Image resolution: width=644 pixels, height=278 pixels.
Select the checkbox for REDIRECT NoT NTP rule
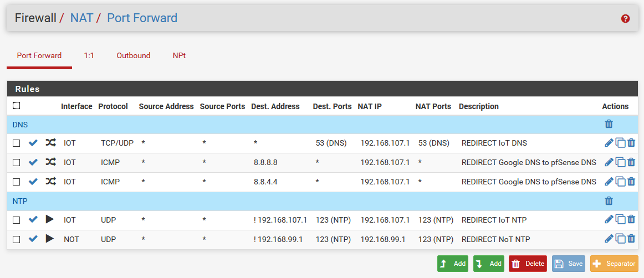[17, 239]
